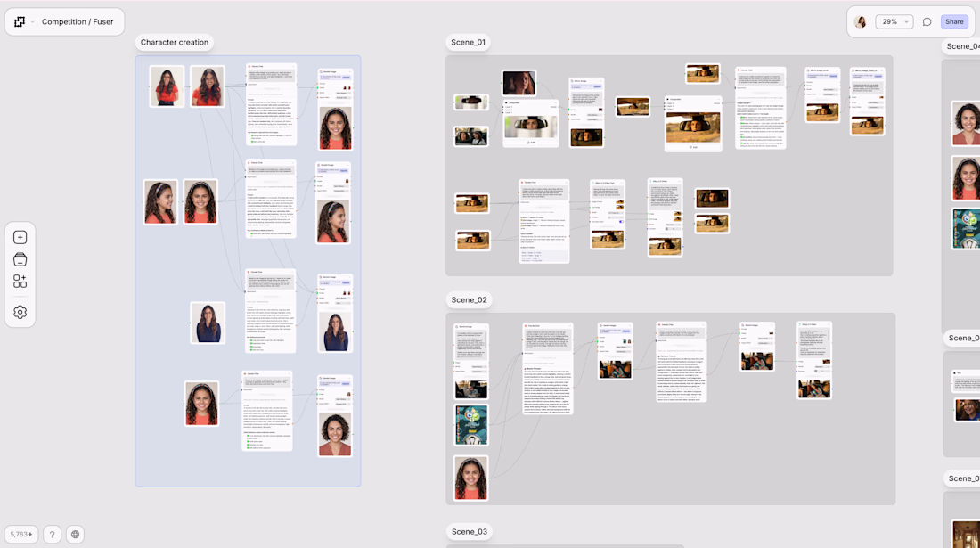Open the comments speech bubble icon
980x548 pixels.
(927, 22)
